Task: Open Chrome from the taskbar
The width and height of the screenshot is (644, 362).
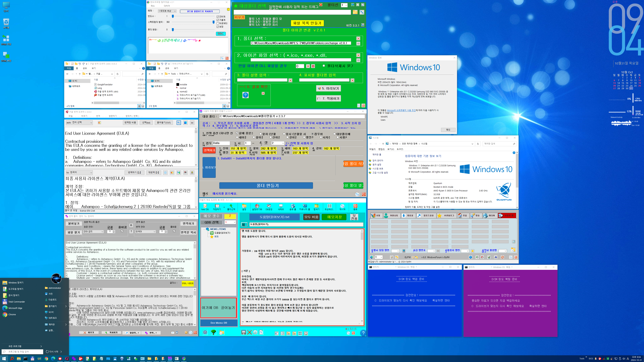Action: tap(46, 358)
